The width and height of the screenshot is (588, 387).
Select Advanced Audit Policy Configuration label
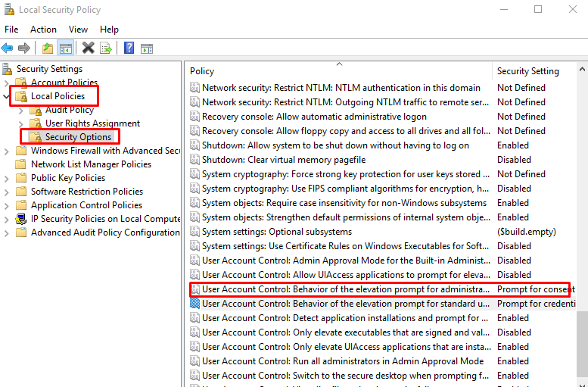(105, 233)
